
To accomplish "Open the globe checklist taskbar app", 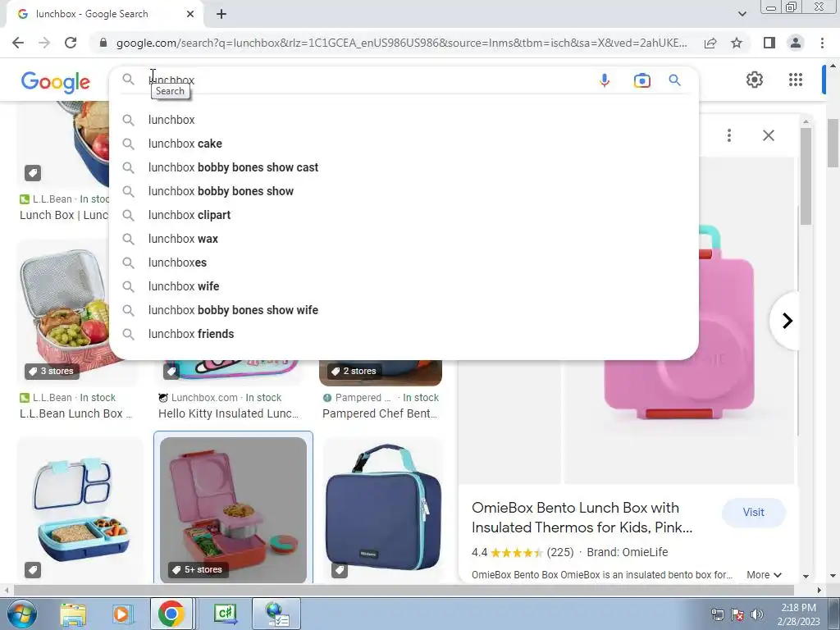I will 277,614.
